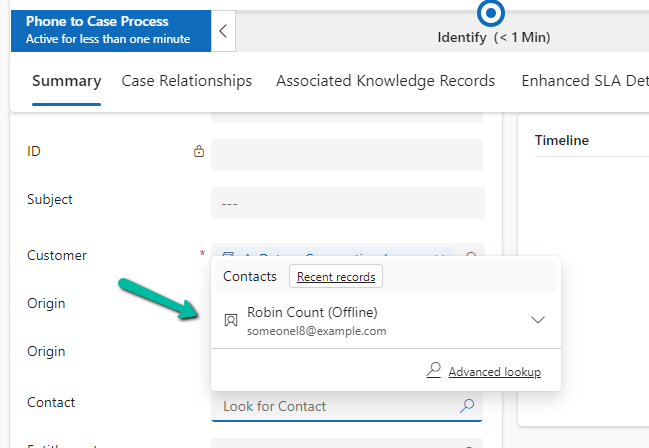This screenshot has width=649, height=448.
Task: Select the Identify stage circle
Action: pyautogui.click(x=492, y=13)
